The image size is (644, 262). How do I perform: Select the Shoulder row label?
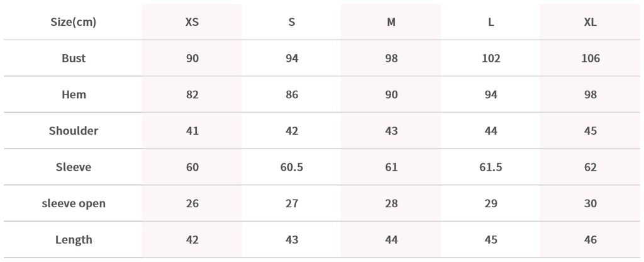[x=74, y=131]
